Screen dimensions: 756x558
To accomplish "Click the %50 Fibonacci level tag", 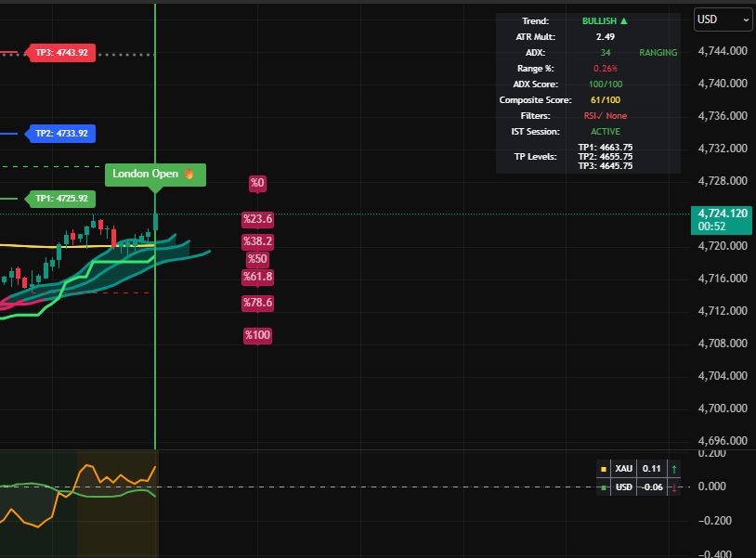I will [257, 259].
